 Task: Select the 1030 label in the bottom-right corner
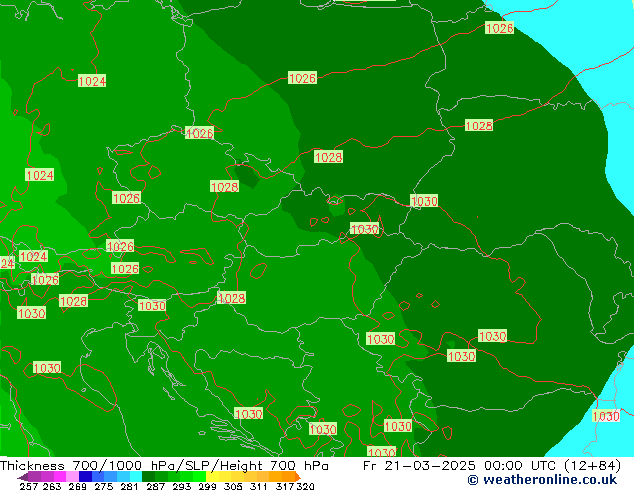pos(605,416)
